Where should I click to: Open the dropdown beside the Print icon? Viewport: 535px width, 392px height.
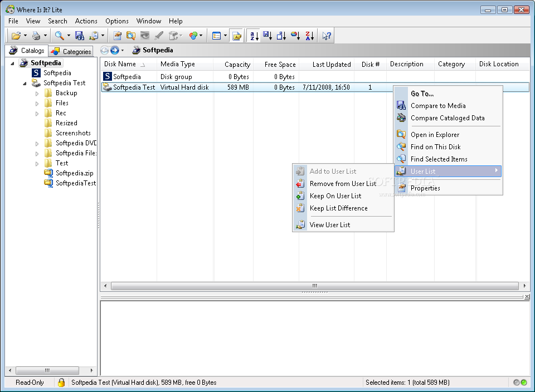(45, 36)
